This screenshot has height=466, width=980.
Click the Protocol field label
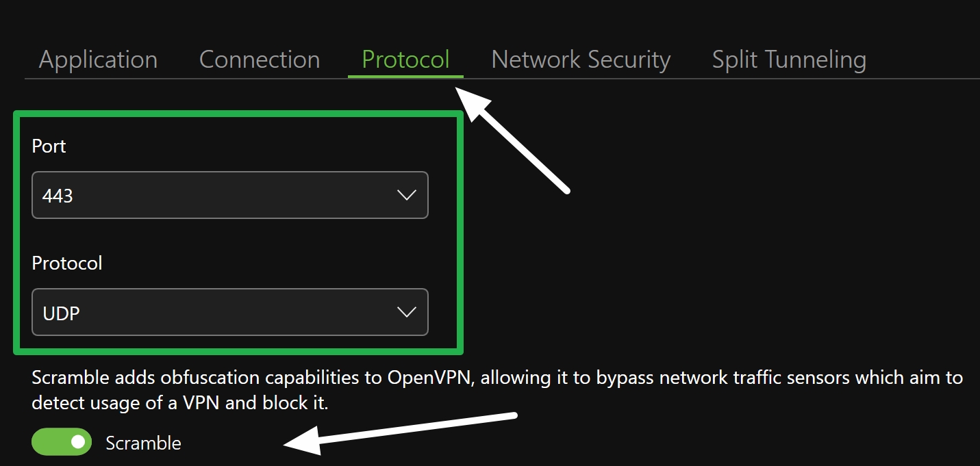66,263
